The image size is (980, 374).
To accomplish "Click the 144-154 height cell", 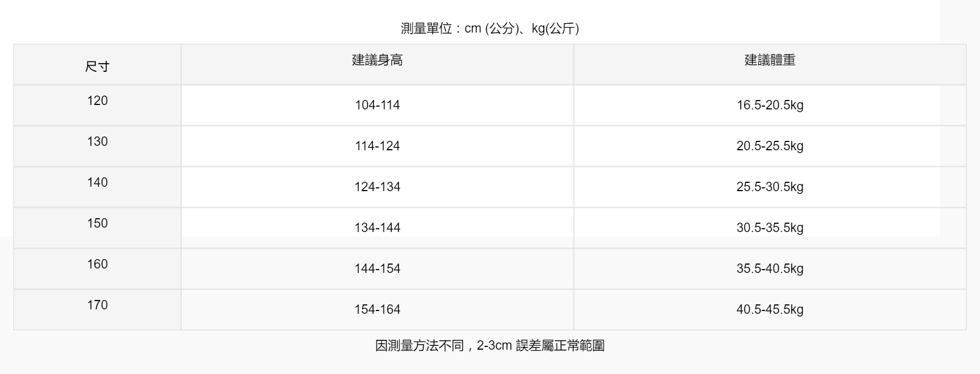I will coord(377,268).
